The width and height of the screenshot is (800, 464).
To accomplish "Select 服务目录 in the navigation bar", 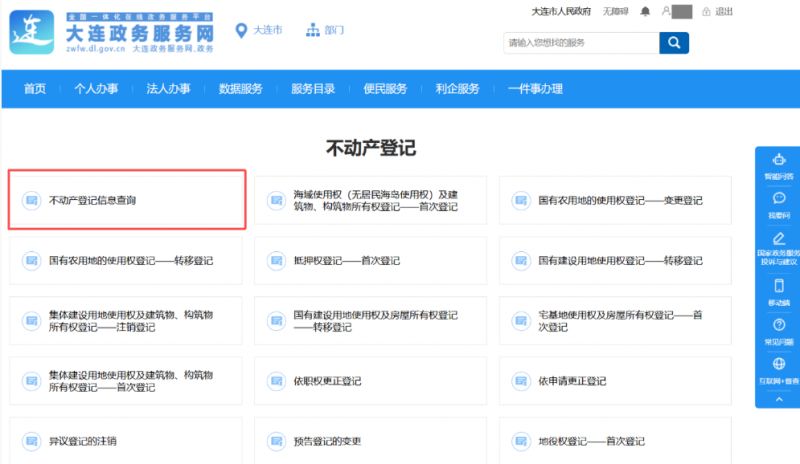I will tap(313, 89).
